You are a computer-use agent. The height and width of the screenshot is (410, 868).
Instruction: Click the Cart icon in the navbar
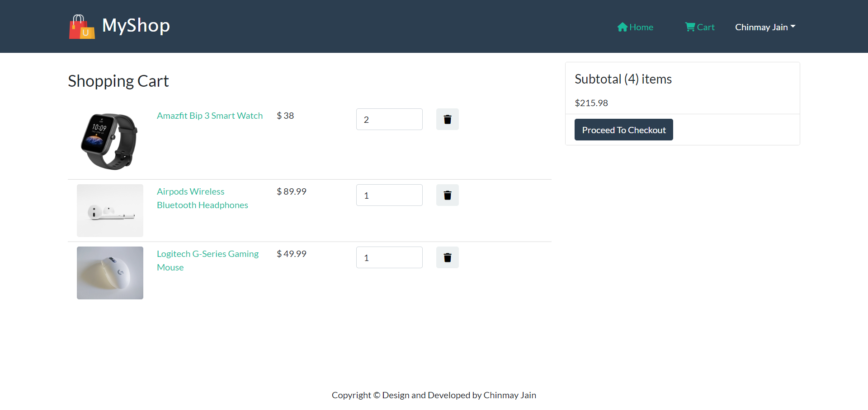pyautogui.click(x=690, y=27)
